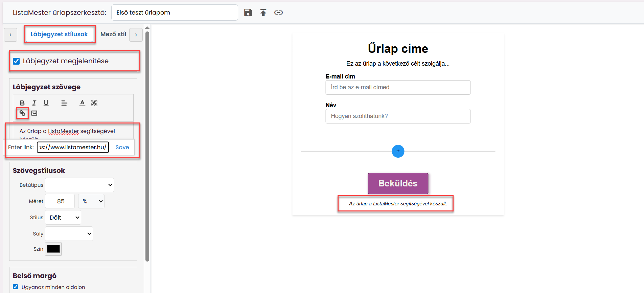
Task: Open the Stílus dropdown showing Dőlt
Action: (x=63, y=217)
